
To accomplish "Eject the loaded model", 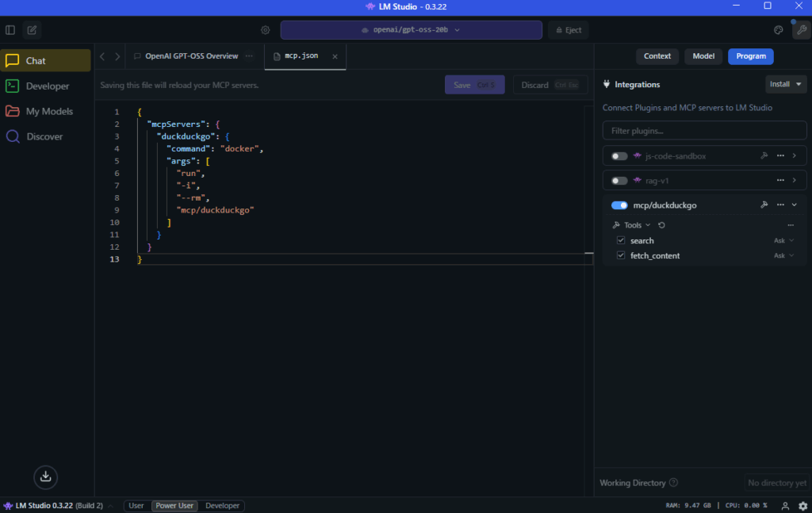I will click(x=568, y=30).
